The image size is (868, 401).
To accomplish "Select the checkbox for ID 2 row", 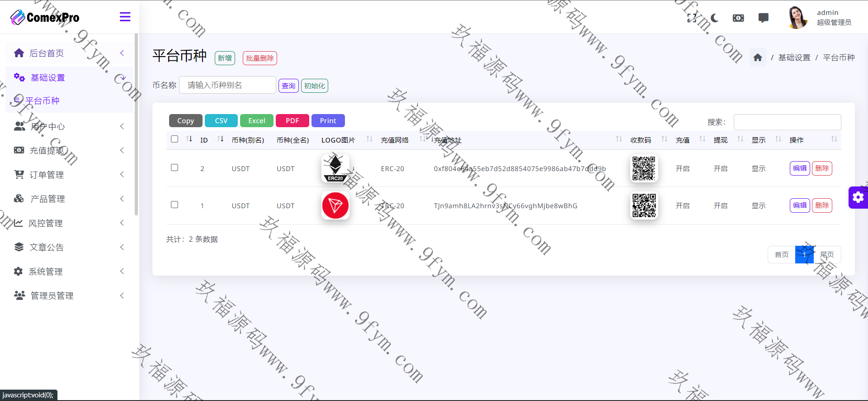I will [175, 168].
